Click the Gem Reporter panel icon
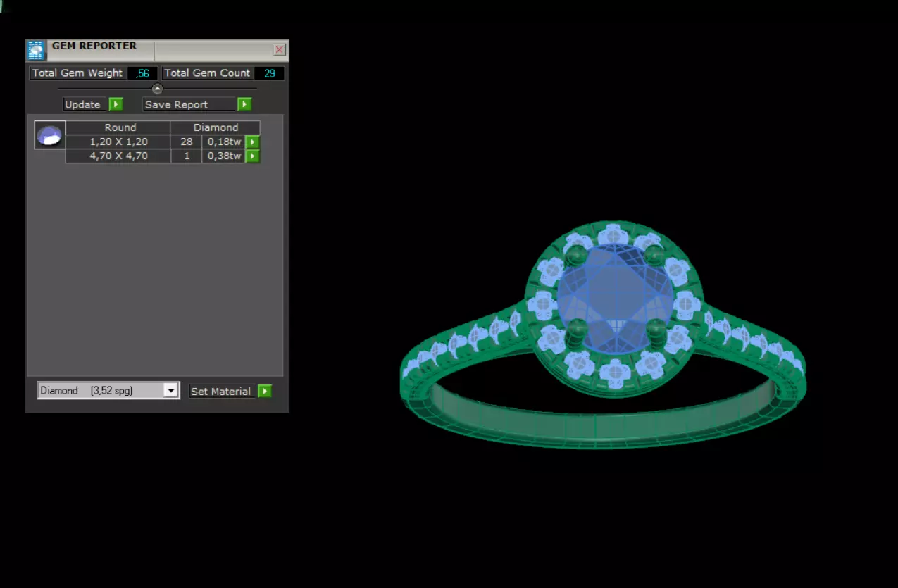Screen dimensions: 898x588 [x=36, y=50]
